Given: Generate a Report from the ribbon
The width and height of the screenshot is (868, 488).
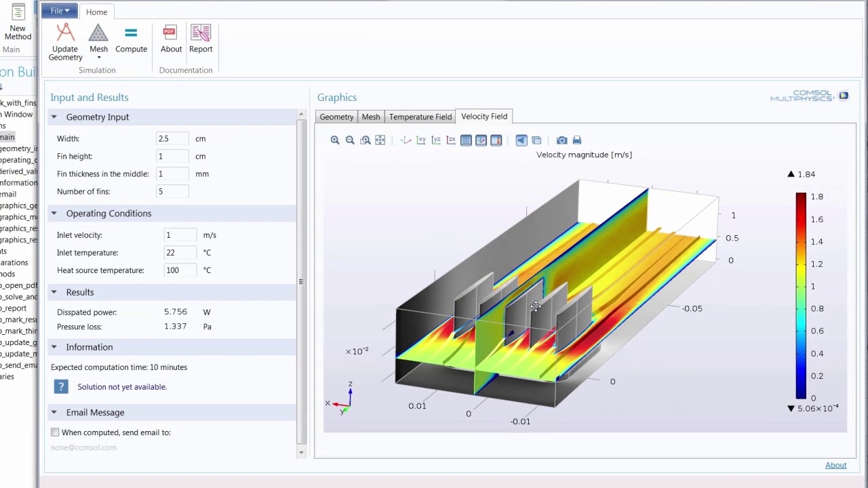Looking at the screenshot, I should tap(201, 39).
